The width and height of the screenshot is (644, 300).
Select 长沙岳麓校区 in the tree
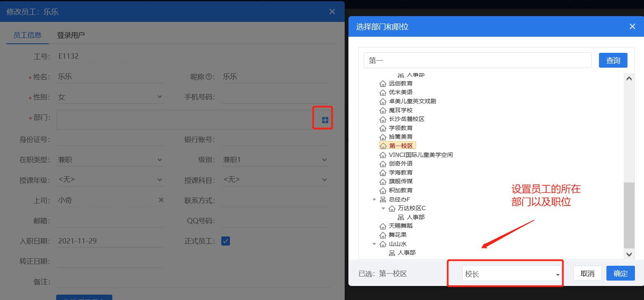pyautogui.click(x=407, y=119)
